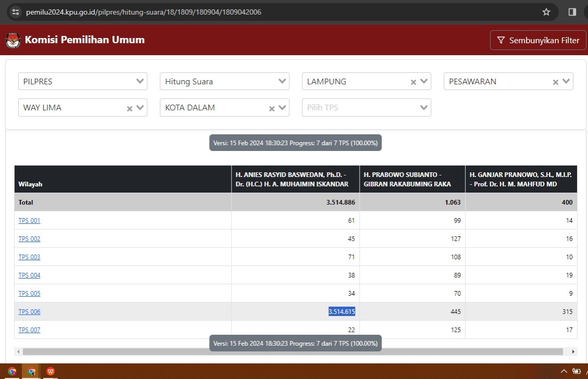Click highlighted value 3.514.615 in TPS 006

[342, 311]
